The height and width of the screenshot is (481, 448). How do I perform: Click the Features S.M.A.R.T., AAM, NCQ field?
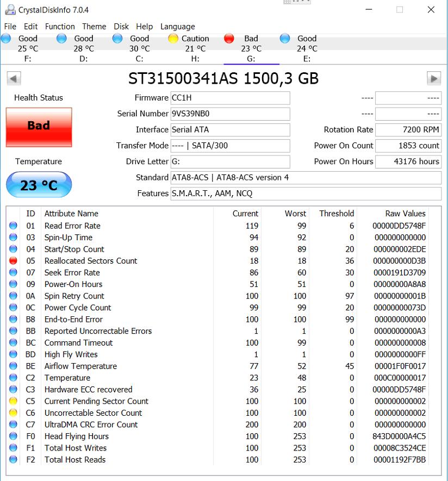coord(306,193)
